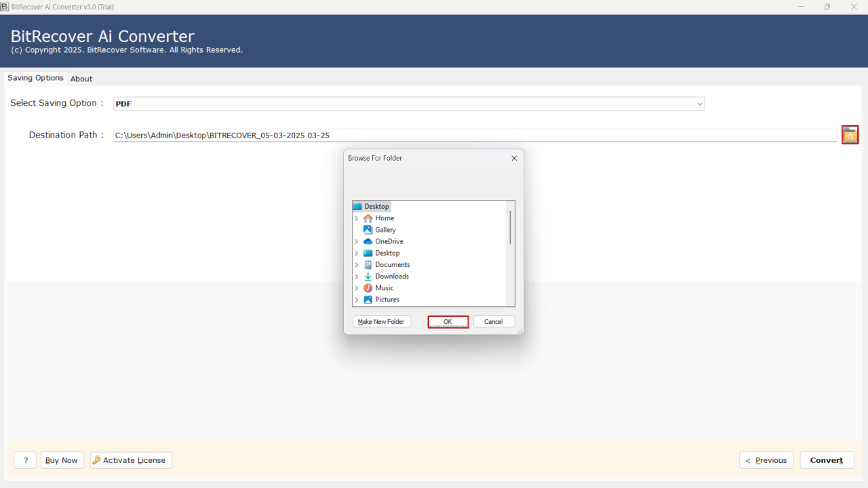The width and height of the screenshot is (868, 488).
Task: Select the Music folder icon
Action: pos(368,288)
